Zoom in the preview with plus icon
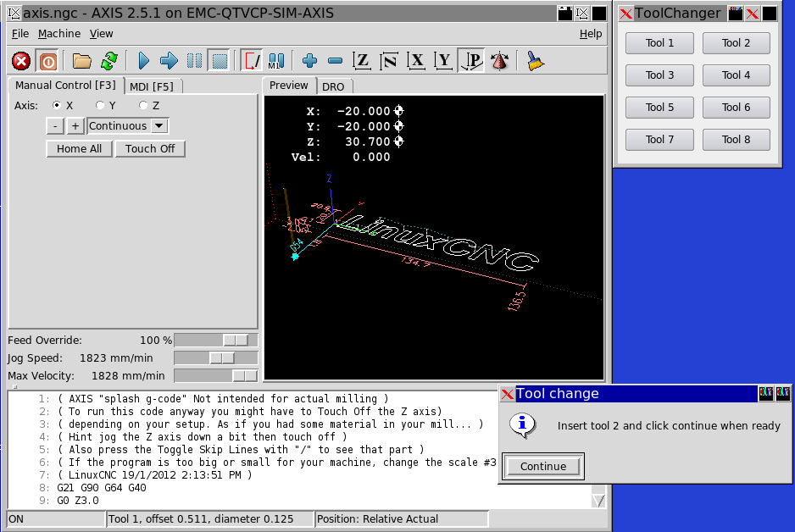795x532 pixels. [309, 61]
